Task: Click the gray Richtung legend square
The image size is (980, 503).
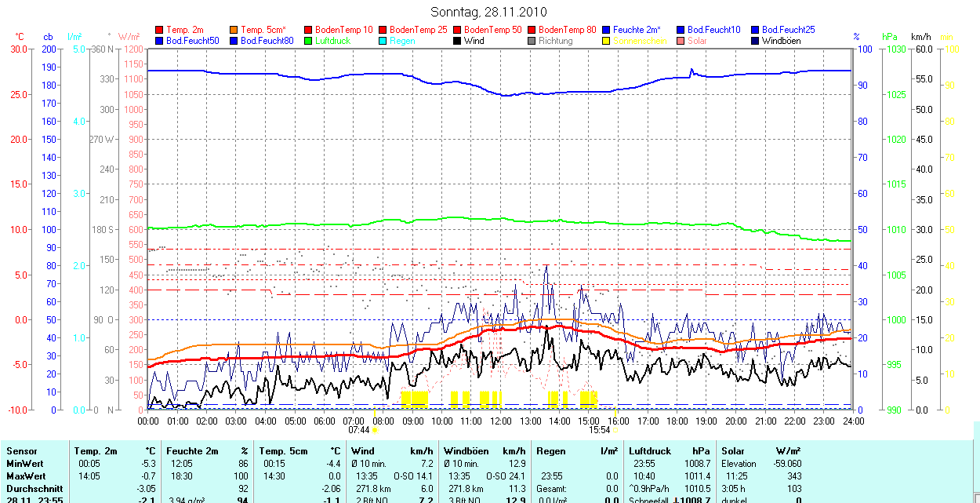Action: (x=532, y=41)
